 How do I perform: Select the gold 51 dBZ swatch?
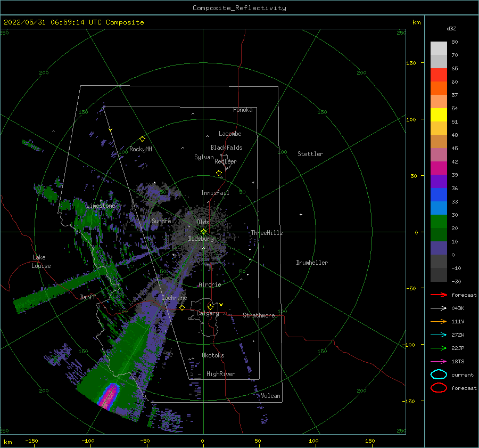pyautogui.click(x=439, y=128)
